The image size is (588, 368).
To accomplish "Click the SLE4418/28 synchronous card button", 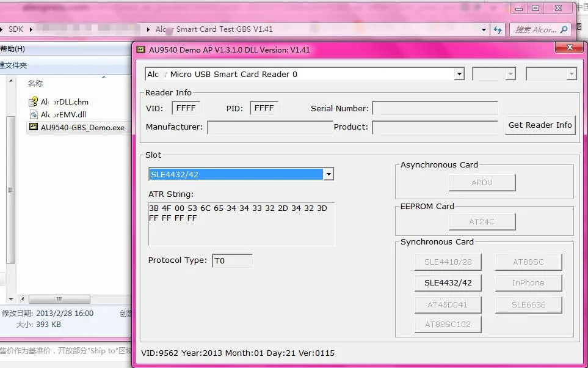I will (448, 262).
